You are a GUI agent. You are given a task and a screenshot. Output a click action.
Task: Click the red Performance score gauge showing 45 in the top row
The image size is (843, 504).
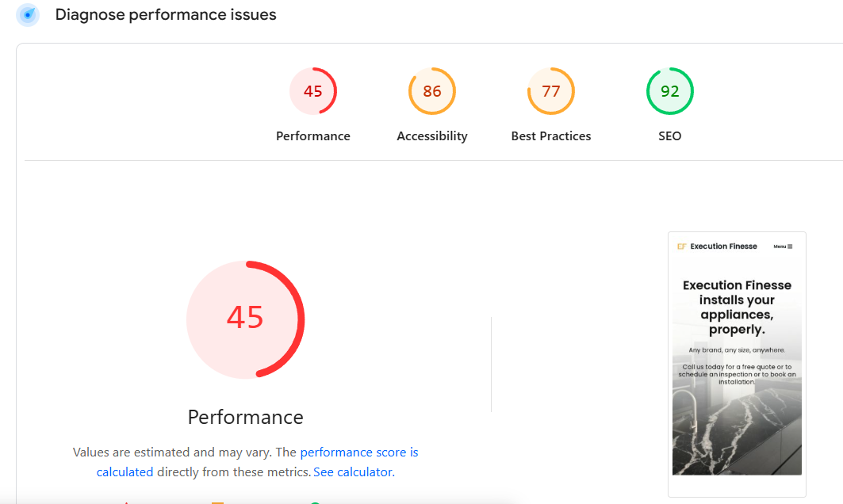click(312, 91)
